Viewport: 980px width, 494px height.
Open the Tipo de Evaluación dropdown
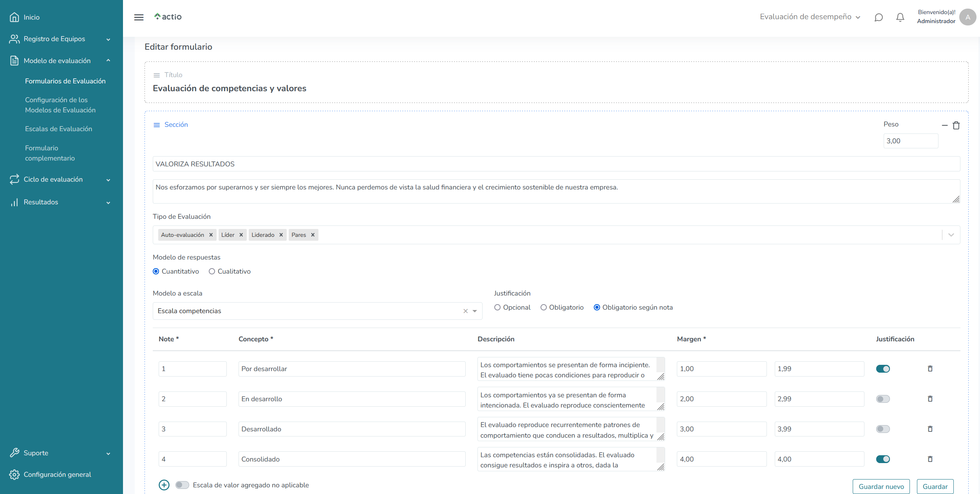tap(951, 235)
